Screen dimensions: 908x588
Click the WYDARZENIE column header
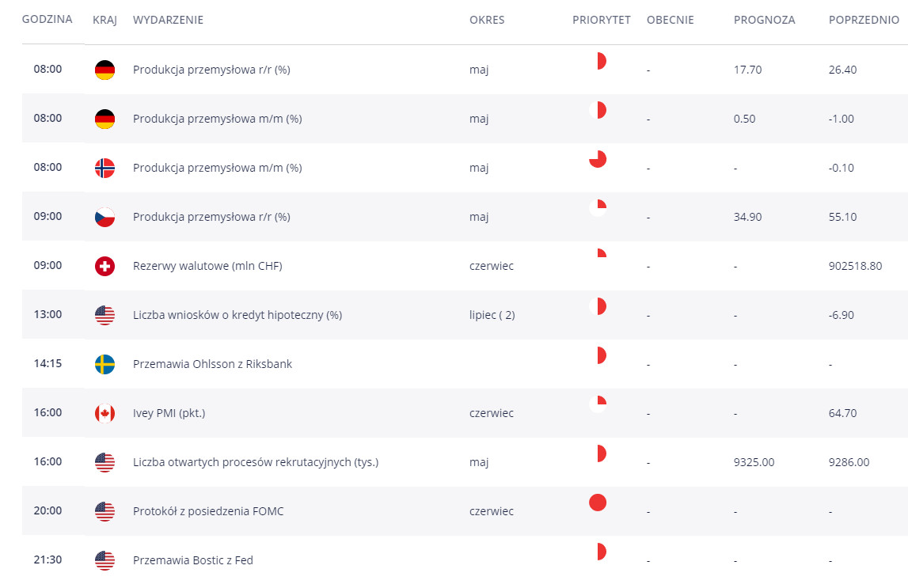coord(168,20)
